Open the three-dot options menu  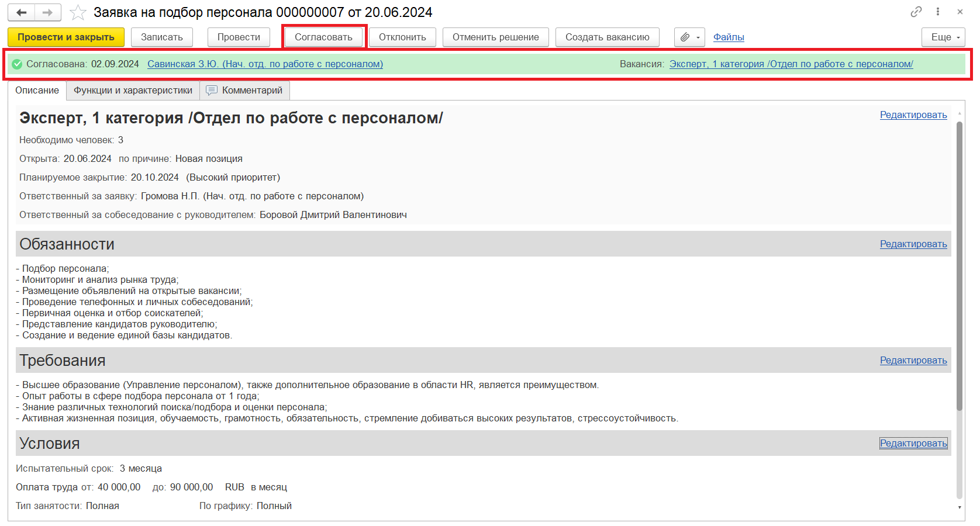[x=938, y=12]
